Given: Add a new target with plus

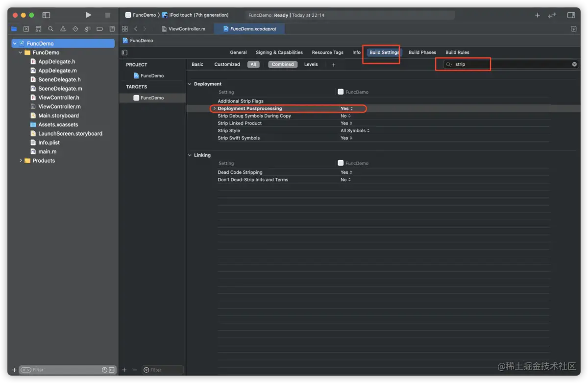Looking at the screenshot, I should tap(124, 370).
